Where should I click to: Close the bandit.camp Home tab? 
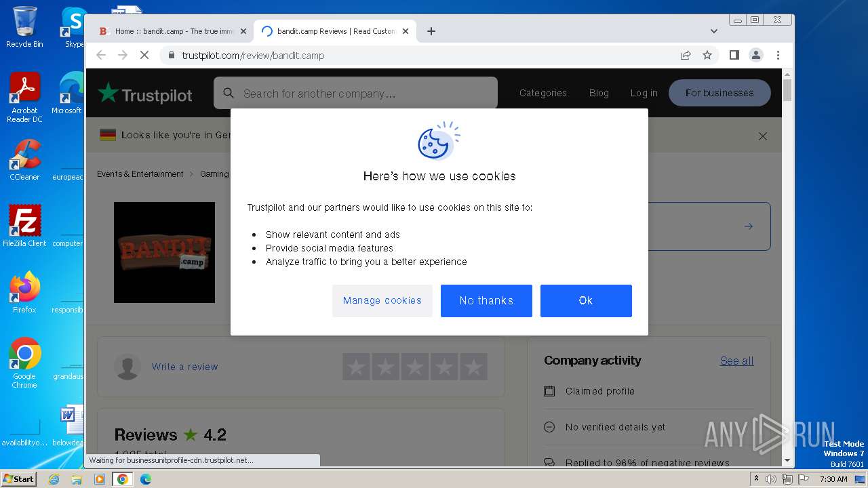point(243,31)
